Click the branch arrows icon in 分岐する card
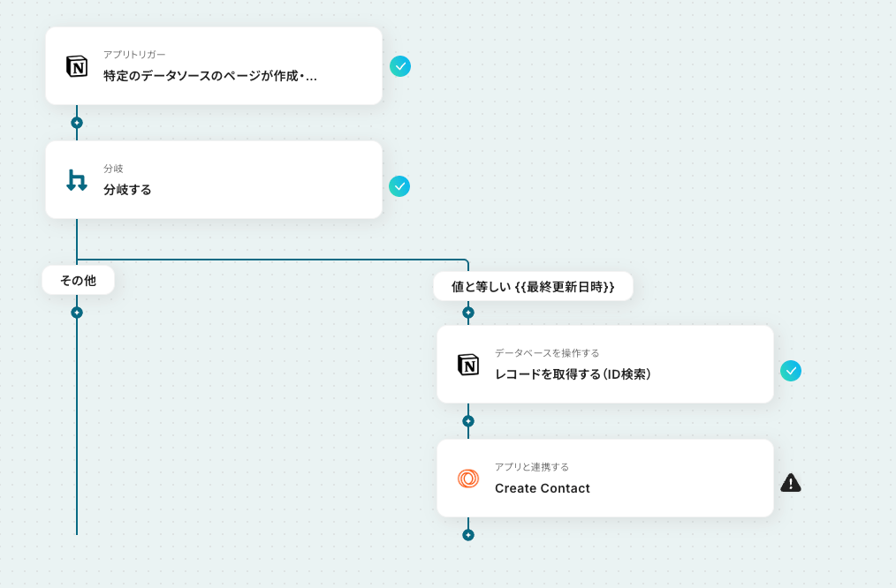 point(77,180)
